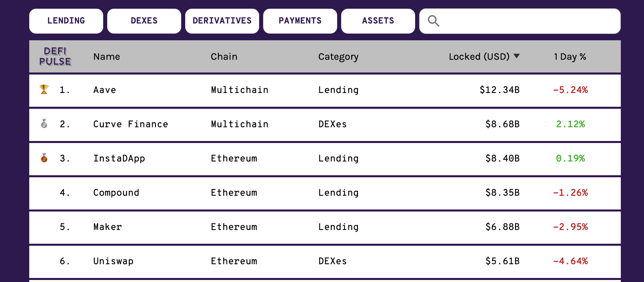Open the Aave project link
This screenshot has height=282, width=644.
[x=105, y=90]
